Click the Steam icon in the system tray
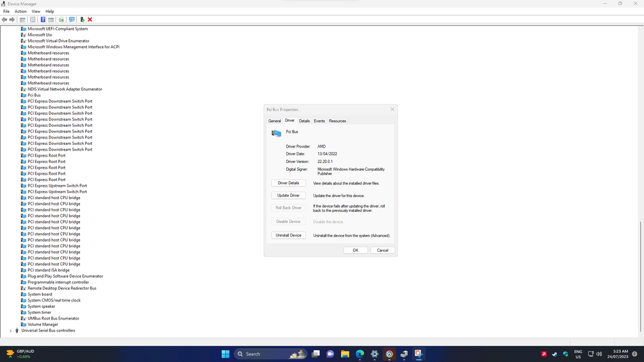Screen dimensions: 644x362 coord(554,354)
